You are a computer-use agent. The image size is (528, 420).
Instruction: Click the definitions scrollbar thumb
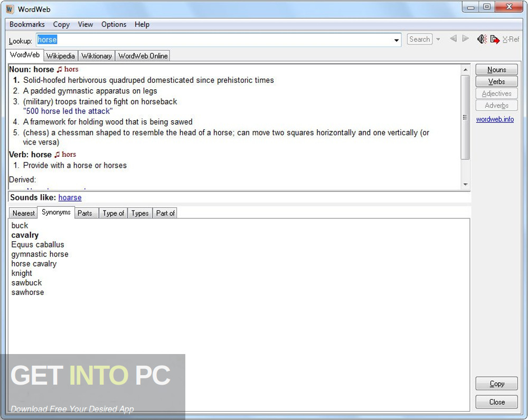465,117
